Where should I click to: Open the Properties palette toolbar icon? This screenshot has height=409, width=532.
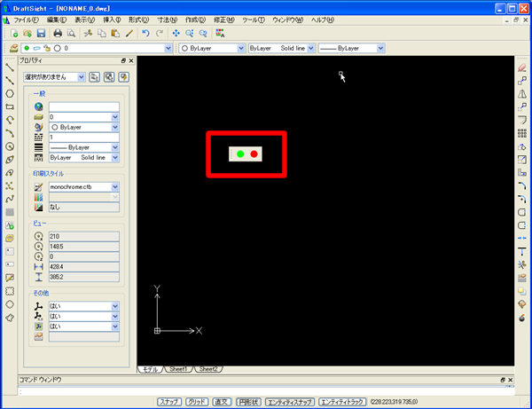click(220, 33)
